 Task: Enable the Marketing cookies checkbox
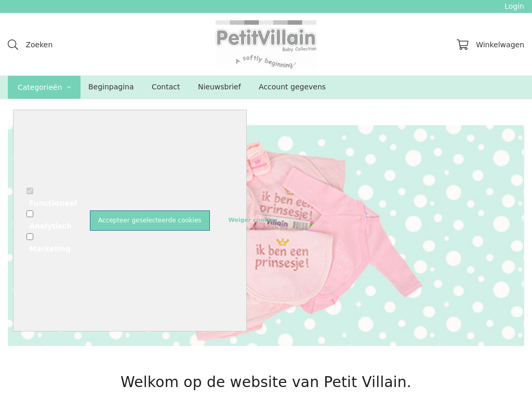(30, 236)
